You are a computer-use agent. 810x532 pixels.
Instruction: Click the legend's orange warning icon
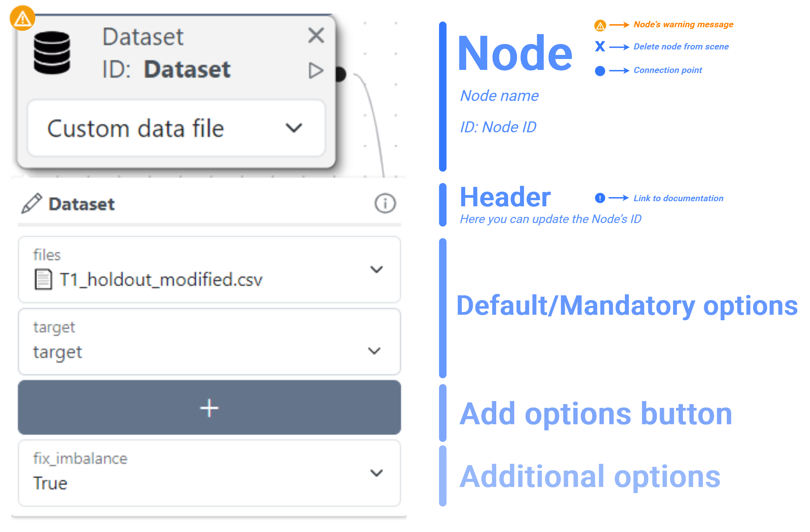(600, 25)
